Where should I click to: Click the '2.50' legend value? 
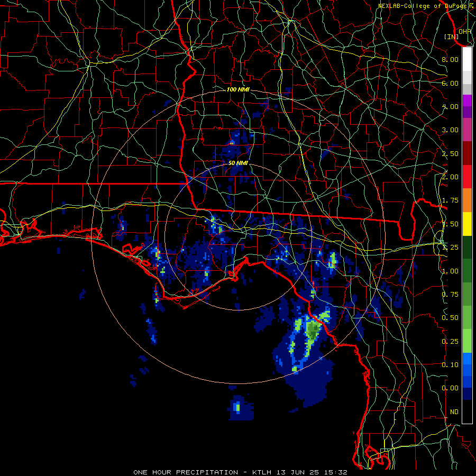point(450,153)
